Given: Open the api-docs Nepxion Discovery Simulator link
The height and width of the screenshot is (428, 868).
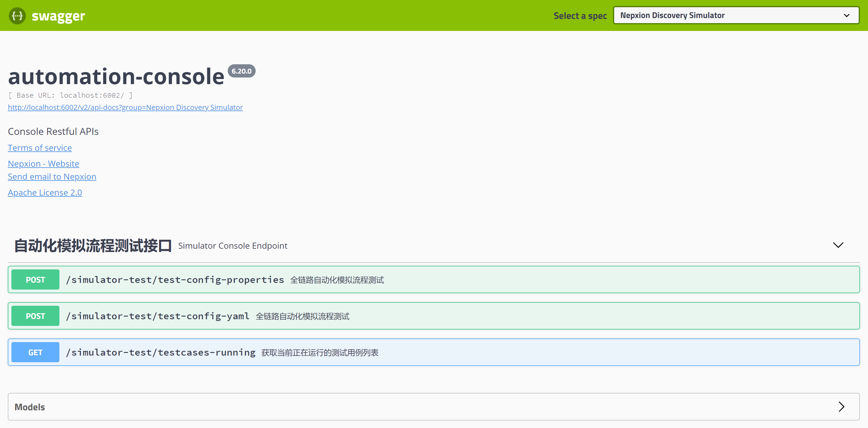Looking at the screenshot, I should [125, 107].
